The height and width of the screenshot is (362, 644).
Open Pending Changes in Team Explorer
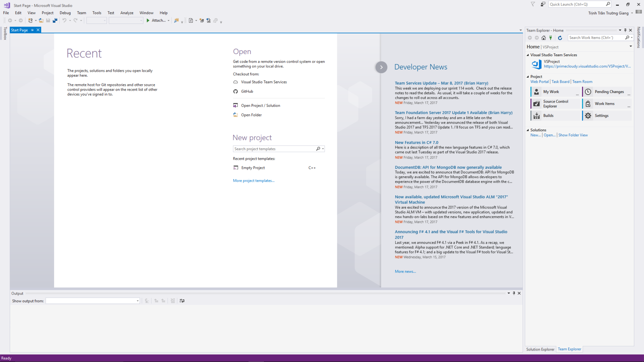point(607,92)
